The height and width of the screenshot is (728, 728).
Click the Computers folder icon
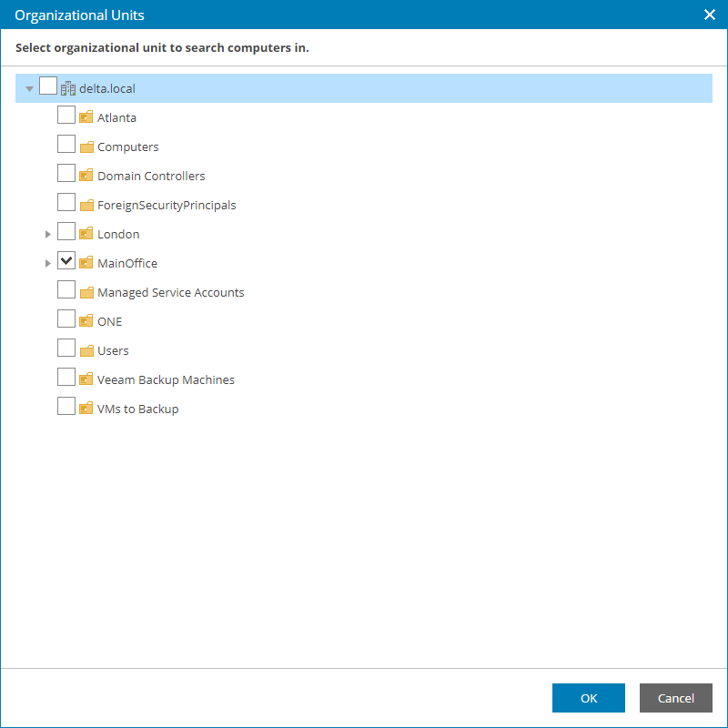[86, 146]
